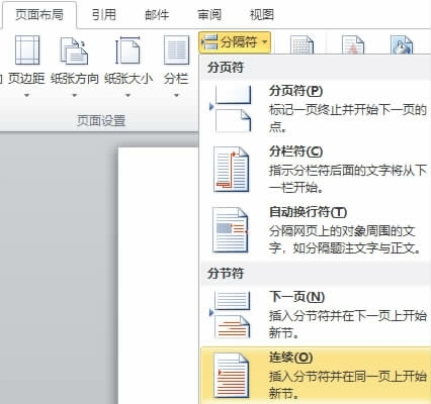Image resolution: width=431 pixels, height=404 pixels.
Task: Select the 下一页(N) section break icon
Action: click(x=230, y=315)
